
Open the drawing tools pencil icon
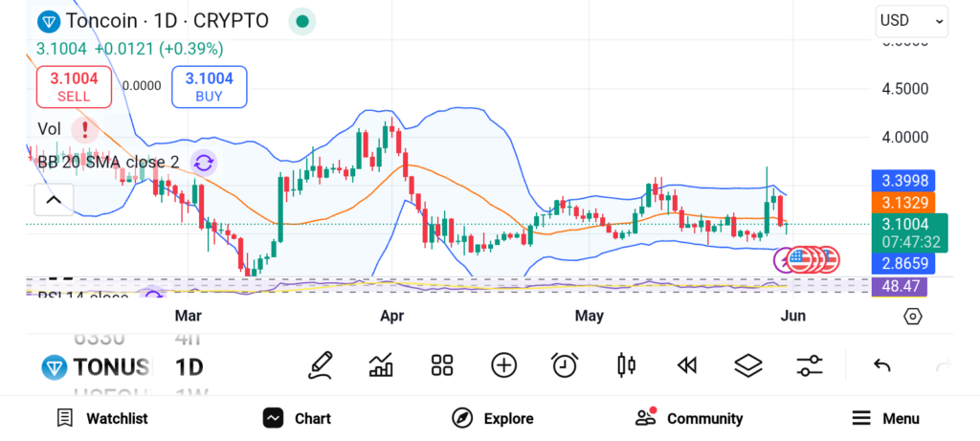point(321,364)
